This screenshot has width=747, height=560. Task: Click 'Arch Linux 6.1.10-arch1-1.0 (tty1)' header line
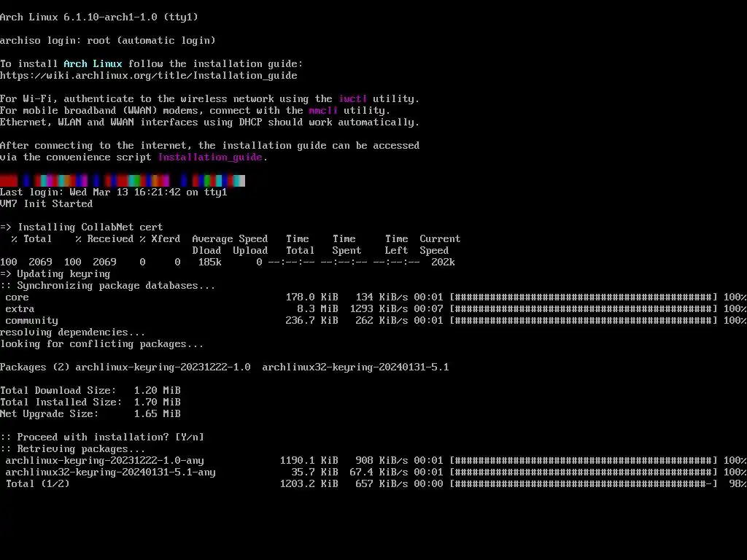99,17
